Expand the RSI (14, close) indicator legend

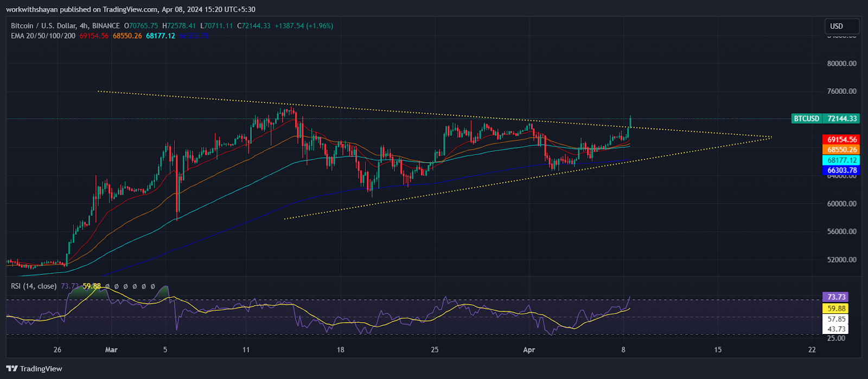pos(34,286)
